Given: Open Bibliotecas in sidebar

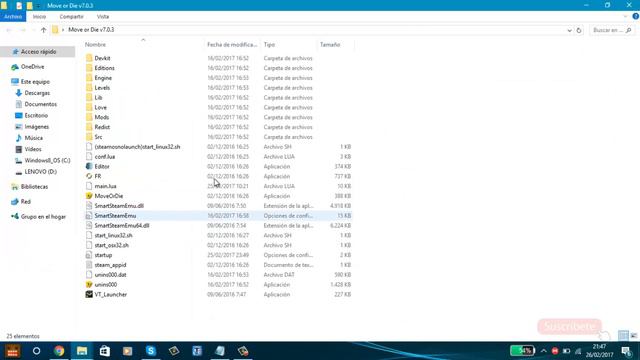Looking at the screenshot, I should tap(34, 187).
